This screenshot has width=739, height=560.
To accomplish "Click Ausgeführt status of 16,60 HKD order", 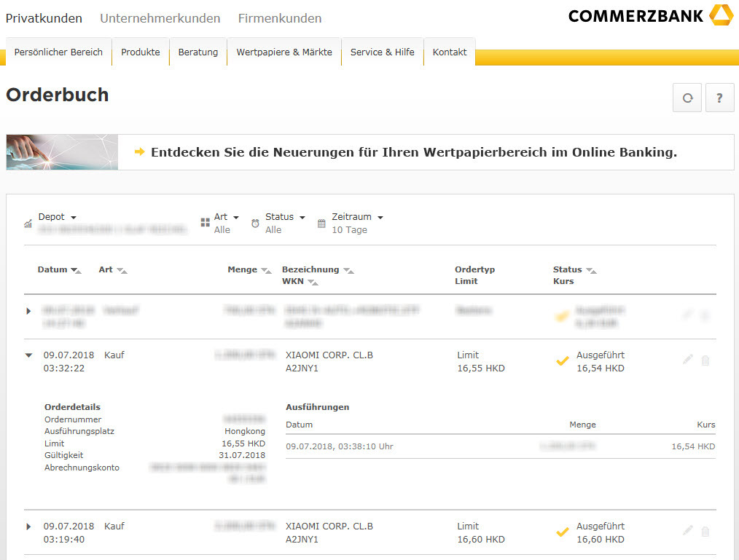I will 601,526.
